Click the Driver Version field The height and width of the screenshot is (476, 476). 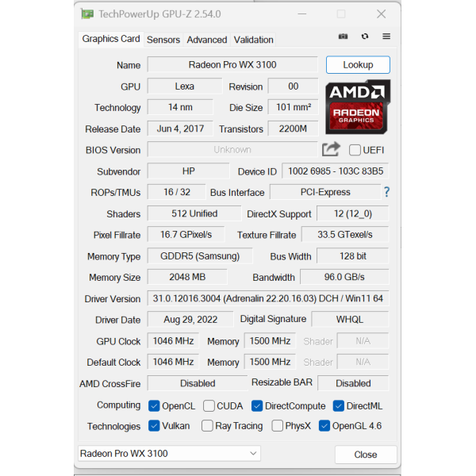pyautogui.click(x=268, y=298)
